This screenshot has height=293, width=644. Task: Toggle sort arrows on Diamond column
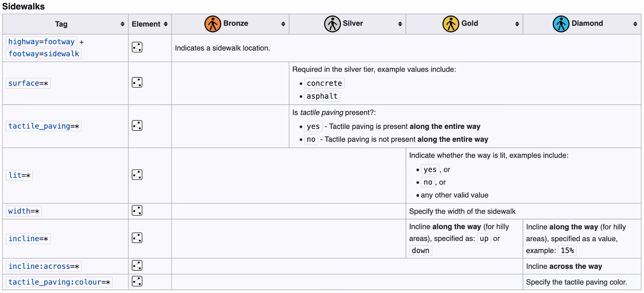(x=635, y=24)
